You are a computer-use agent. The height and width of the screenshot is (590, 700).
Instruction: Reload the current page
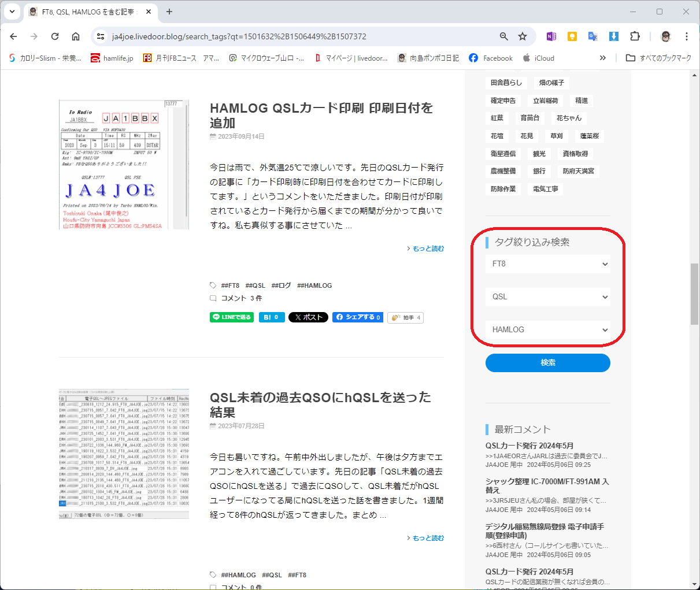[x=55, y=36]
